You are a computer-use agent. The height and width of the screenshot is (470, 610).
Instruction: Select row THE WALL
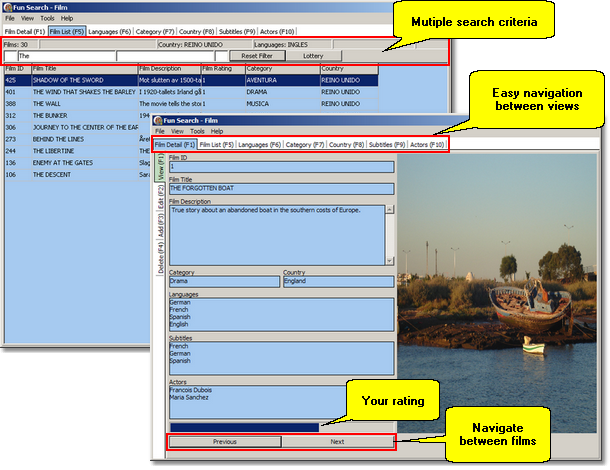191,104
